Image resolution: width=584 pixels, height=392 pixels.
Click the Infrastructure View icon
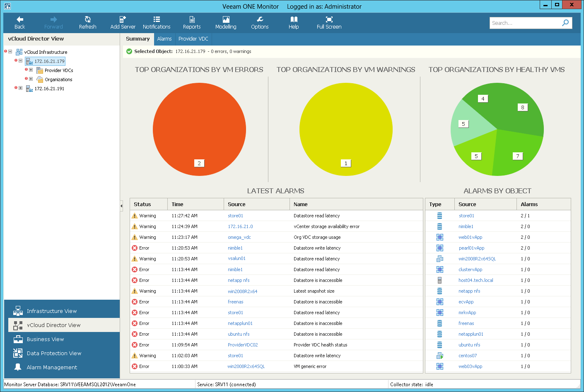pos(18,311)
